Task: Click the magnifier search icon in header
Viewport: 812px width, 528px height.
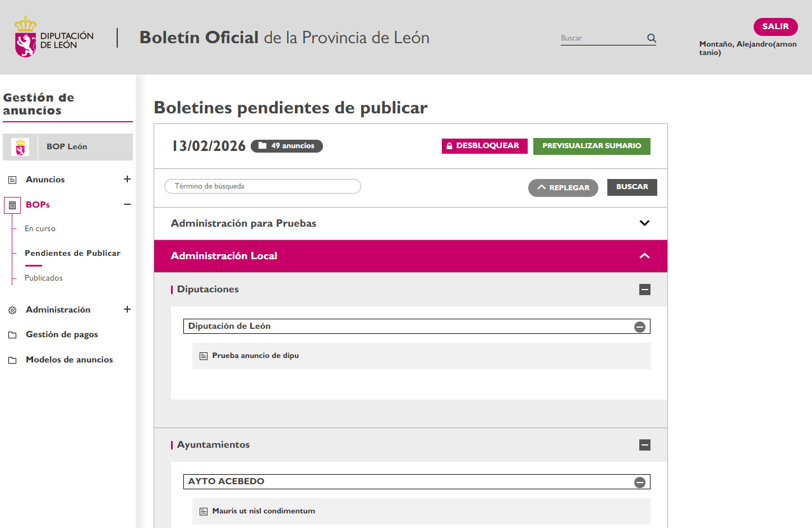Action: tap(651, 38)
